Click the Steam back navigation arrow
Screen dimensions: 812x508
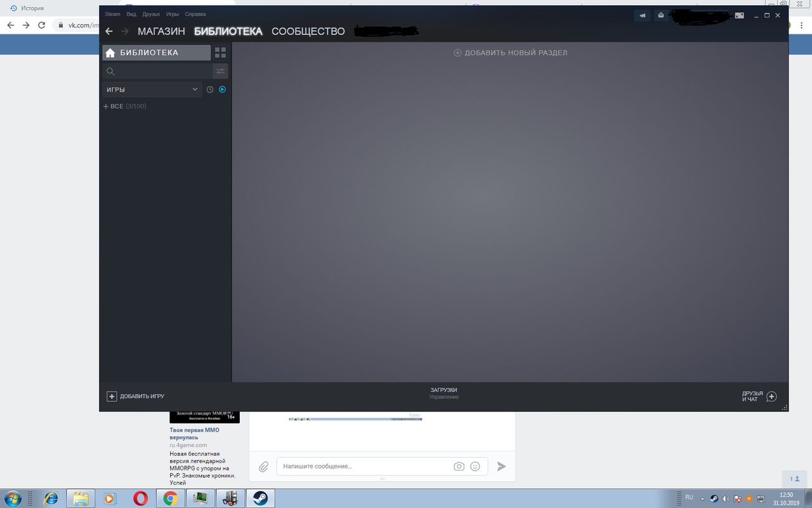pos(109,31)
